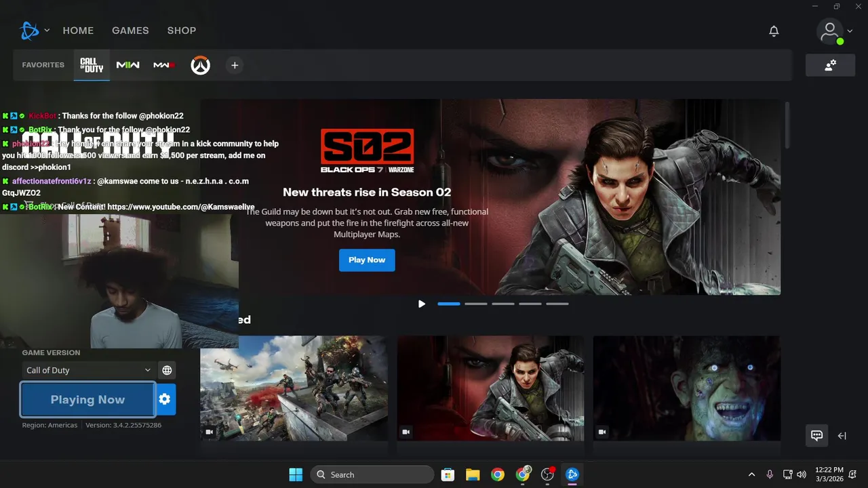Select the second carousel slide indicator
This screenshot has width=868, height=488.
476,304
